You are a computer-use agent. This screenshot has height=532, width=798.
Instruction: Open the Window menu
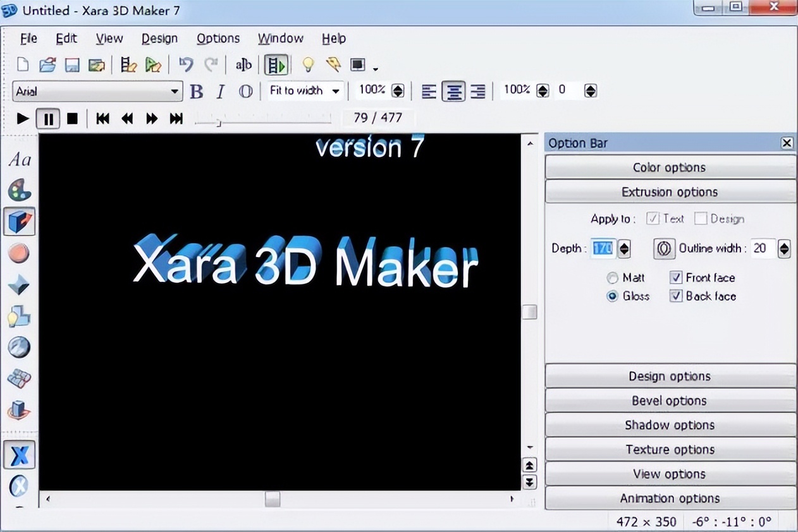tap(280, 39)
